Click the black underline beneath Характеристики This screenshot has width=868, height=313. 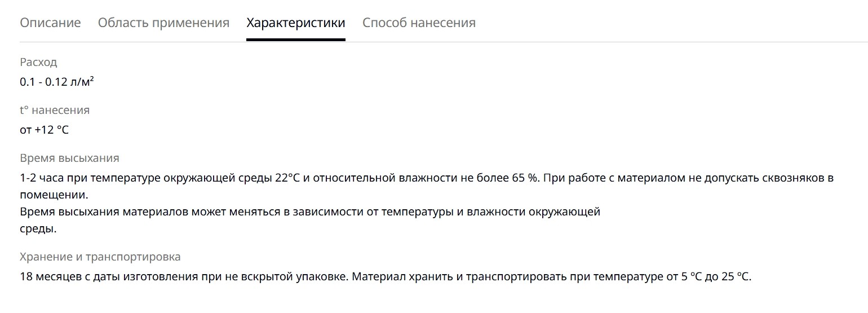pos(296,39)
